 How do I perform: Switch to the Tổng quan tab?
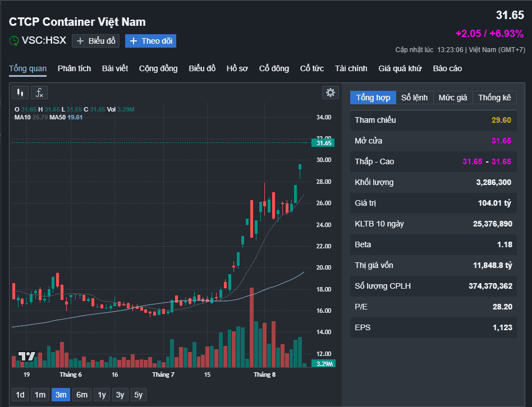[x=28, y=68]
